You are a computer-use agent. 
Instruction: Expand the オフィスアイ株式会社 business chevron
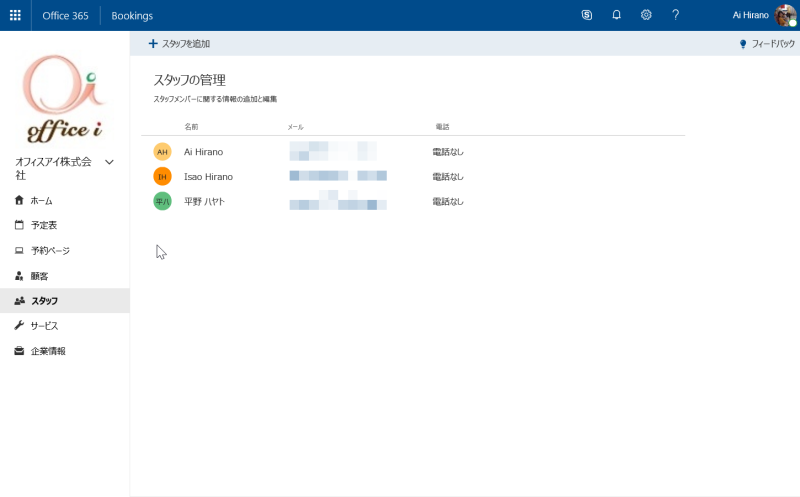pos(109,162)
